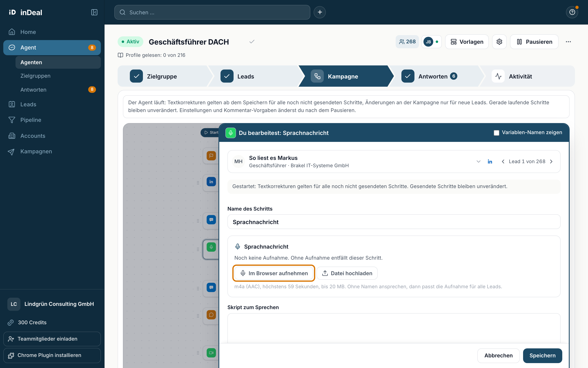Open Kampagnen in the sidebar
The image size is (588, 368).
click(52, 151)
